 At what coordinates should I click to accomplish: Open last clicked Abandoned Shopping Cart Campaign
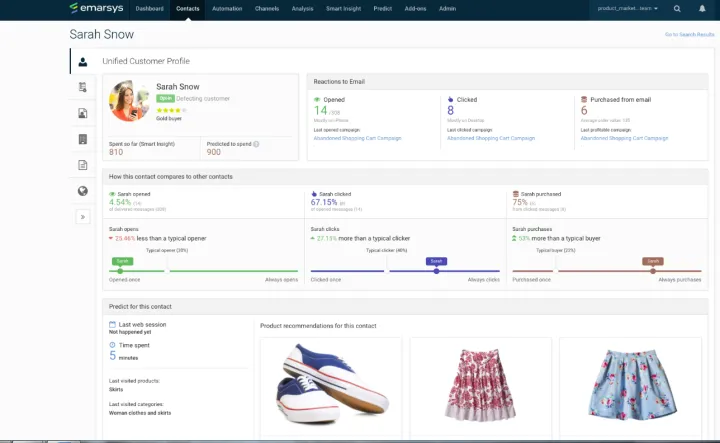click(x=491, y=138)
